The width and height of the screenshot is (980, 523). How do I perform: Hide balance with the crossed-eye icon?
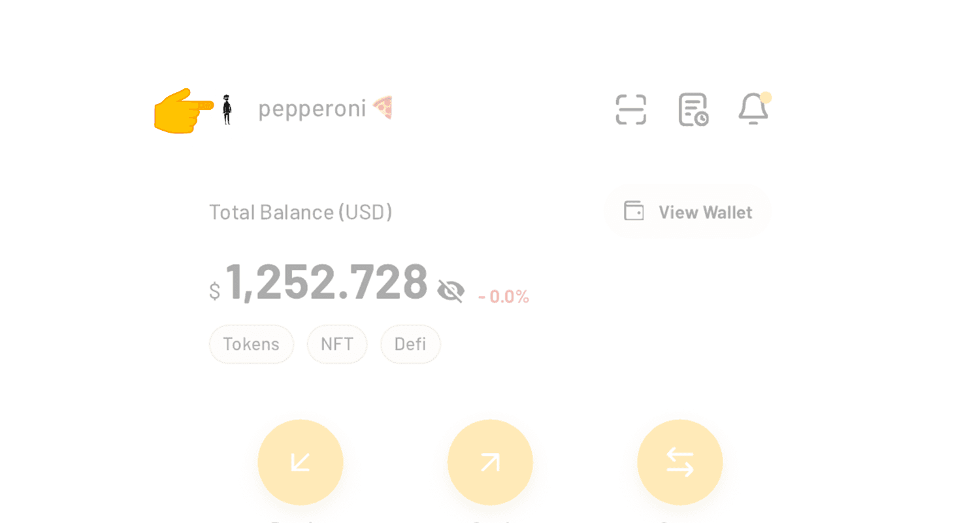(x=451, y=290)
